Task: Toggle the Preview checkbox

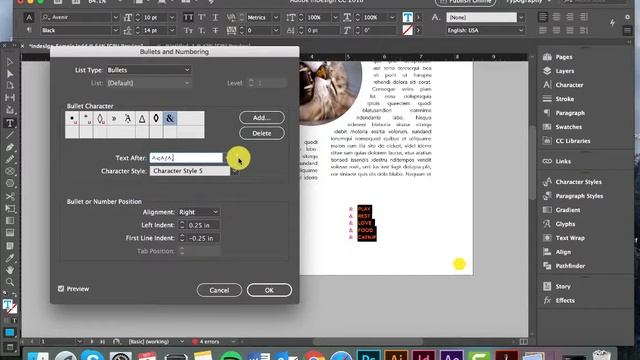Action: pyautogui.click(x=61, y=289)
